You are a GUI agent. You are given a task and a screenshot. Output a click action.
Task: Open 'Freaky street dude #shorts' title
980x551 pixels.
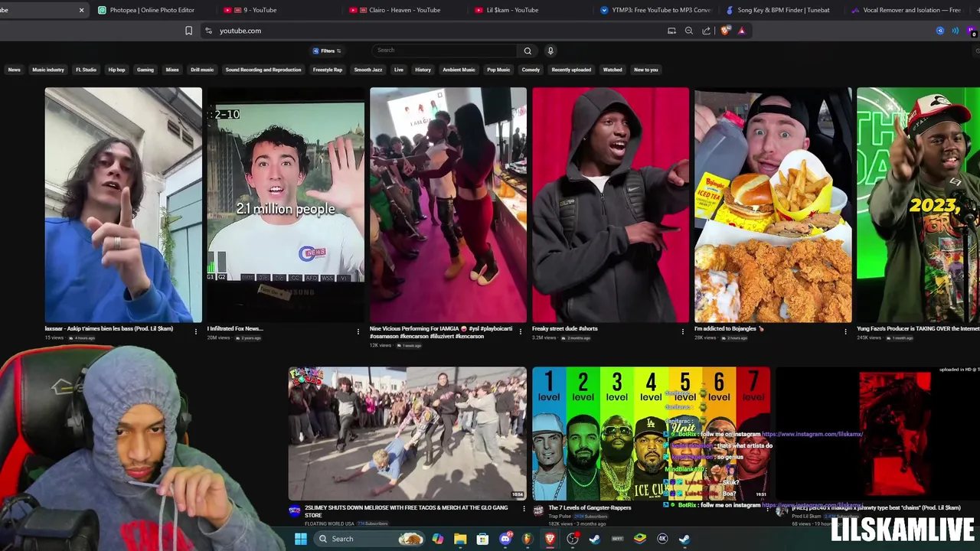[x=564, y=328]
